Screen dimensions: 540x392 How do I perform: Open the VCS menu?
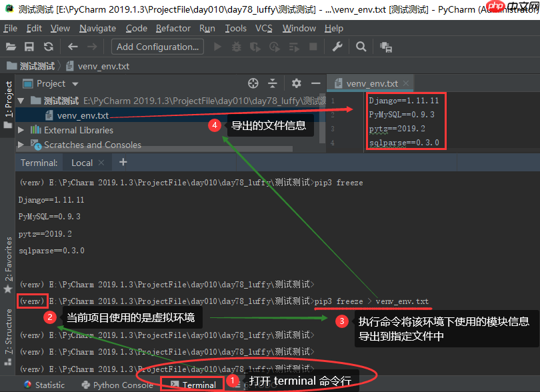tap(264, 28)
